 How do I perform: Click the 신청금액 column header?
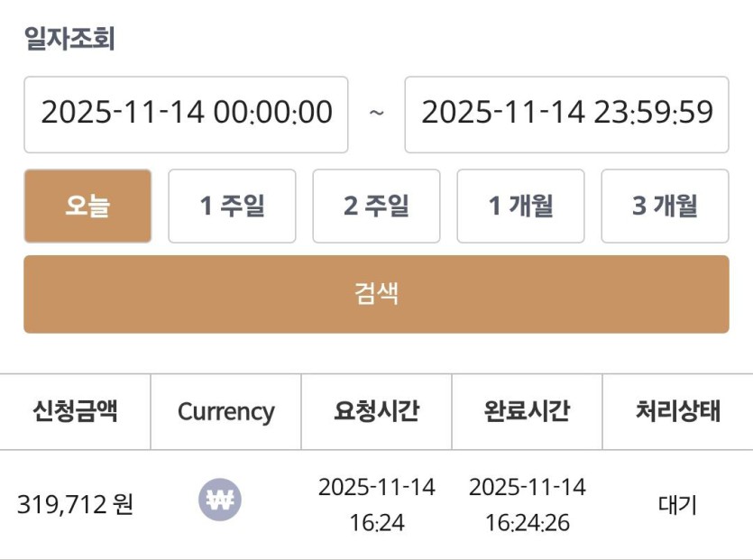pos(75,411)
